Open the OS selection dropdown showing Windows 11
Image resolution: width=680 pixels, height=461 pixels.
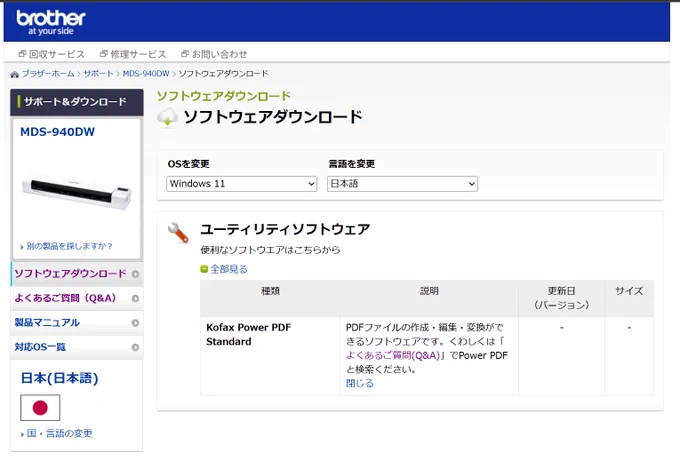pos(242,184)
